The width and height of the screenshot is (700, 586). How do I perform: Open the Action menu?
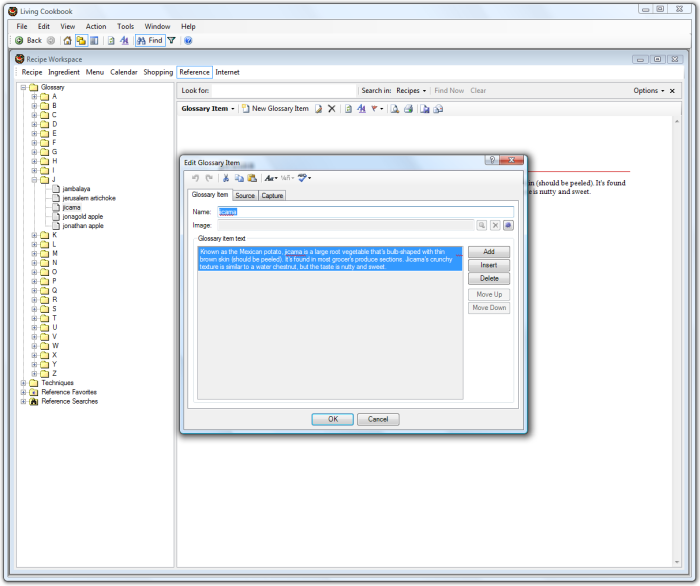(x=96, y=26)
